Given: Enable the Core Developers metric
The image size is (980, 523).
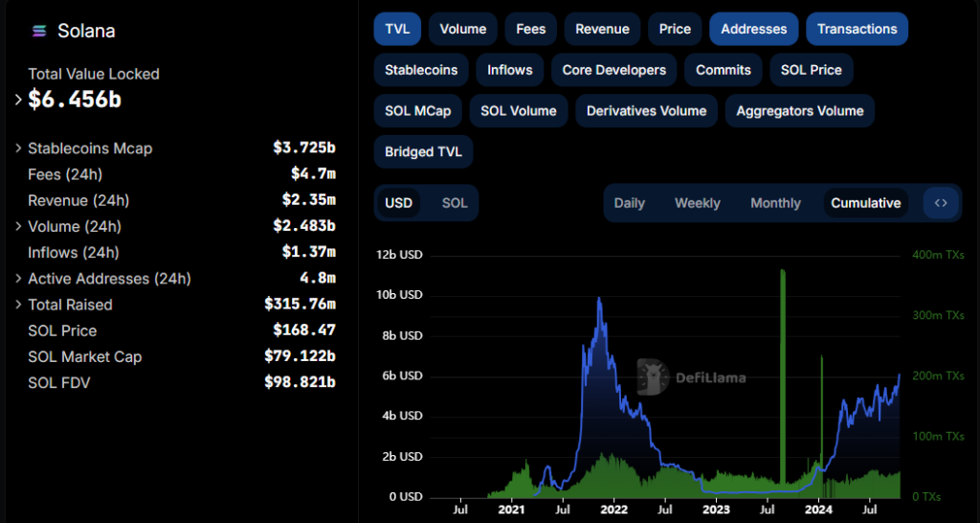Looking at the screenshot, I should (x=614, y=70).
